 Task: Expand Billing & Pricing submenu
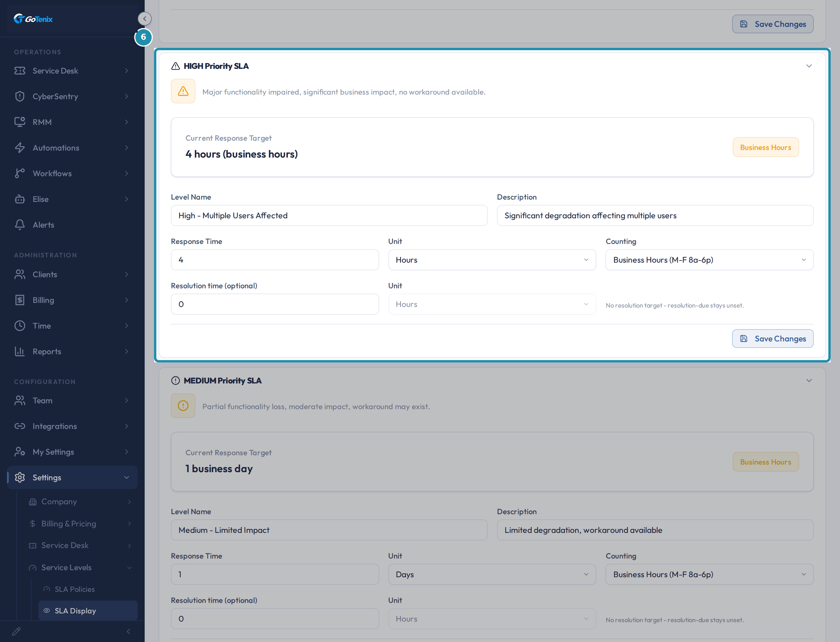pos(129,524)
